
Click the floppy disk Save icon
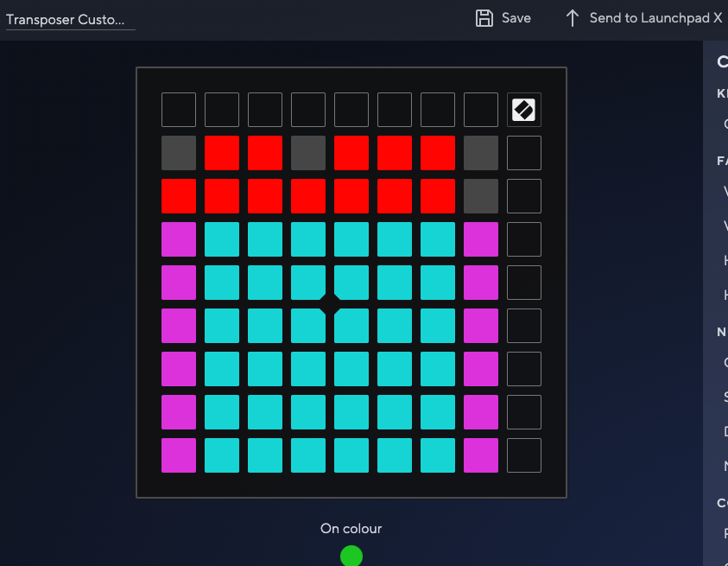tap(484, 18)
